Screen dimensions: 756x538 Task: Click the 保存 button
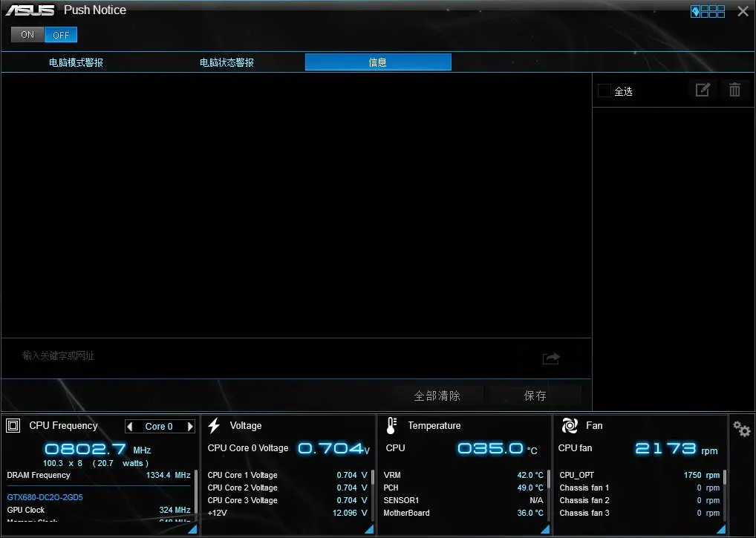(535, 396)
